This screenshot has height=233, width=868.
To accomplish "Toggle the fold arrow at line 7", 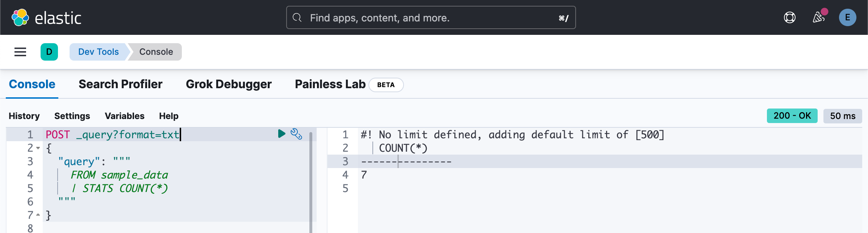I will 38,215.
